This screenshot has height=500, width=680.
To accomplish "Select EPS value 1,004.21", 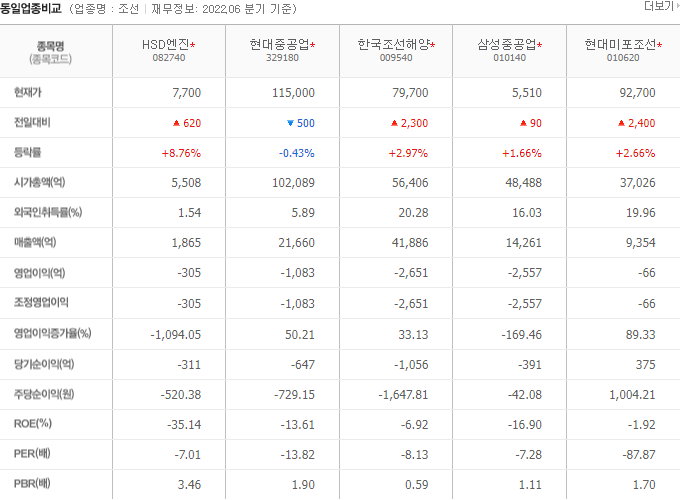I will pyautogui.click(x=632, y=395).
